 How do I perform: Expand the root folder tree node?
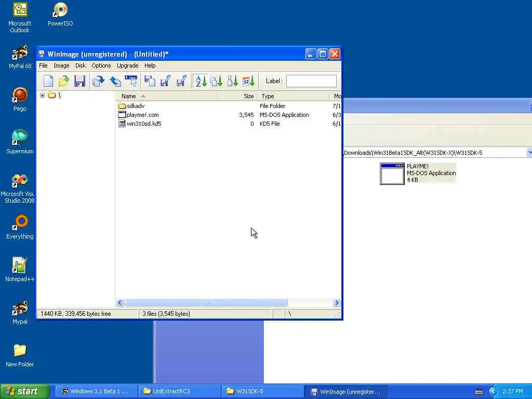click(x=43, y=96)
